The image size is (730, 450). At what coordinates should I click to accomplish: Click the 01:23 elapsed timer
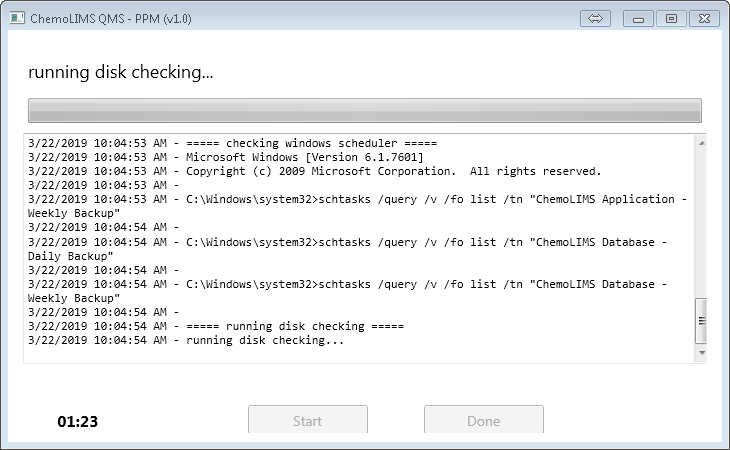tap(77, 422)
